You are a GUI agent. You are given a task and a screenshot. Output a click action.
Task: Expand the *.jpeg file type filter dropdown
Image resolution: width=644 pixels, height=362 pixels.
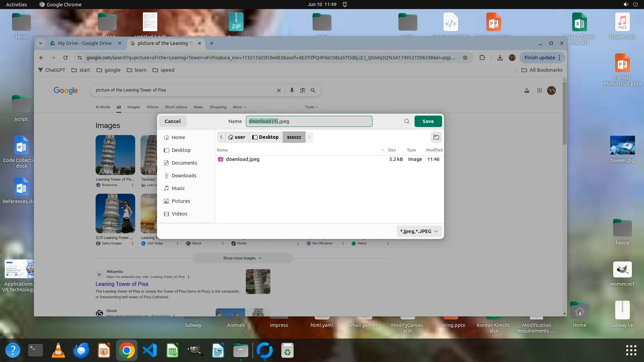[x=419, y=231]
